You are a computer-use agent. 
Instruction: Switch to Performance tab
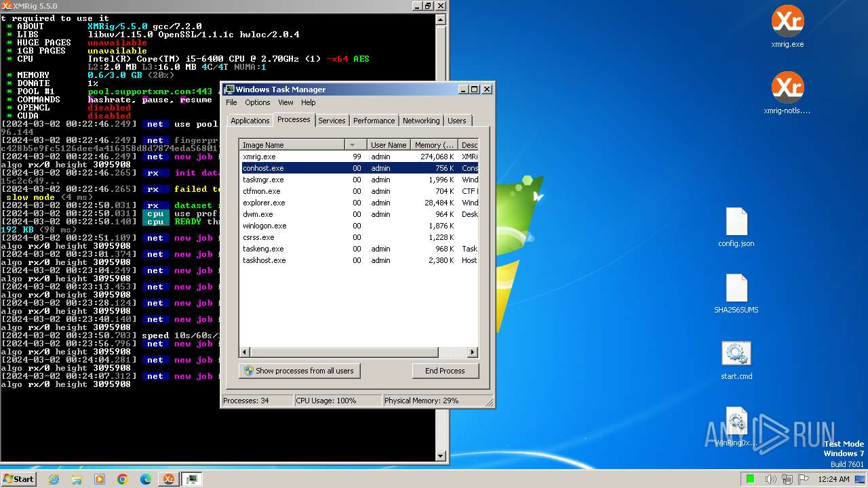pyautogui.click(x=374, y=121)
